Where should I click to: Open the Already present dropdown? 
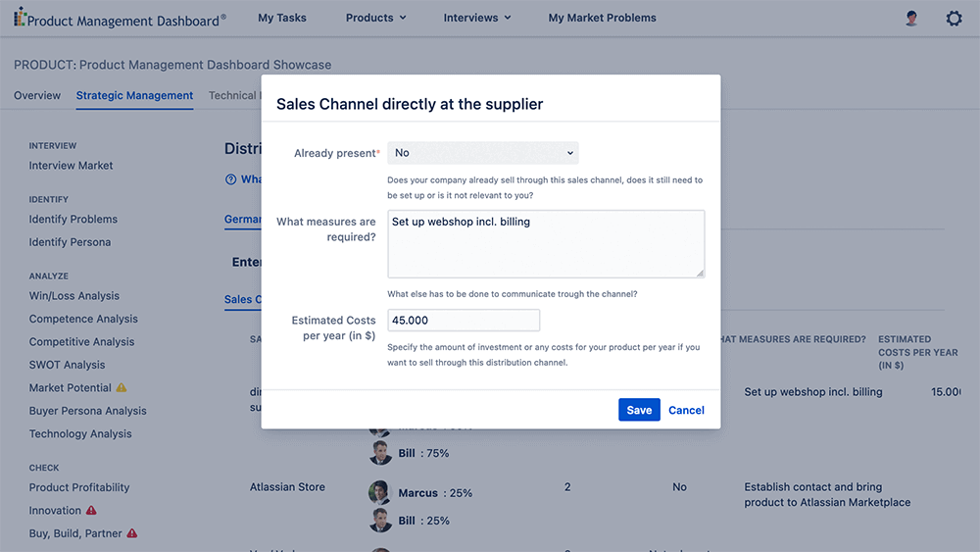(x=482, y=153)
